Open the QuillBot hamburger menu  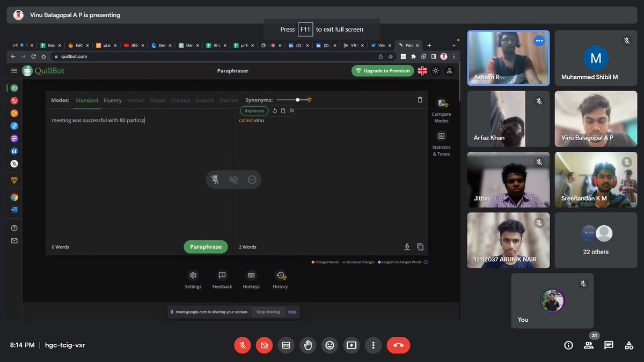click(14, 71)
